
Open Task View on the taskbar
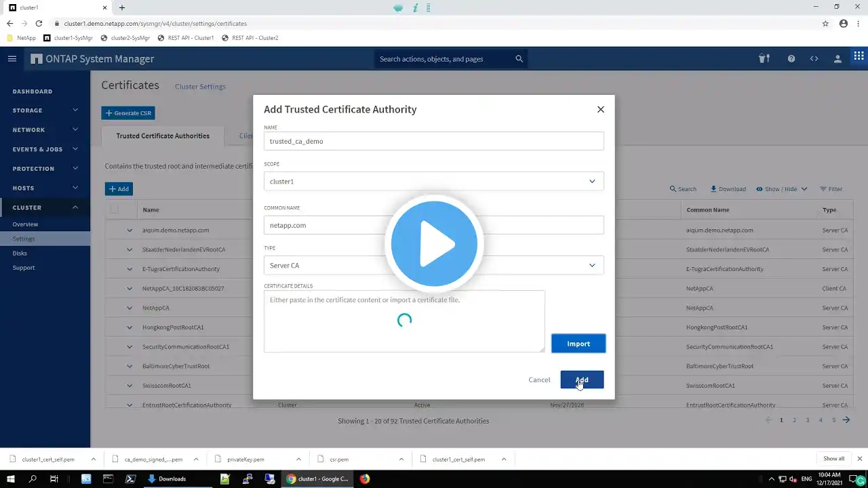[x=54, y=479]
